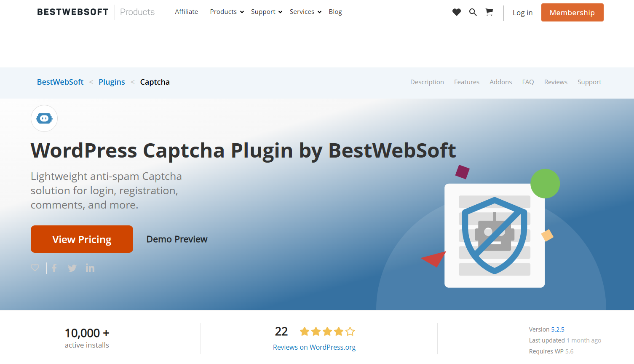
Task: Share on Twitter icon
Action: tap(72, 268)
